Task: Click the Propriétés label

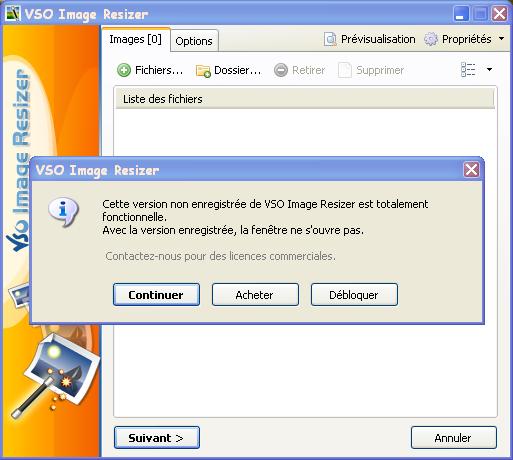Action: pyautogui.click(x=467, y=39)
